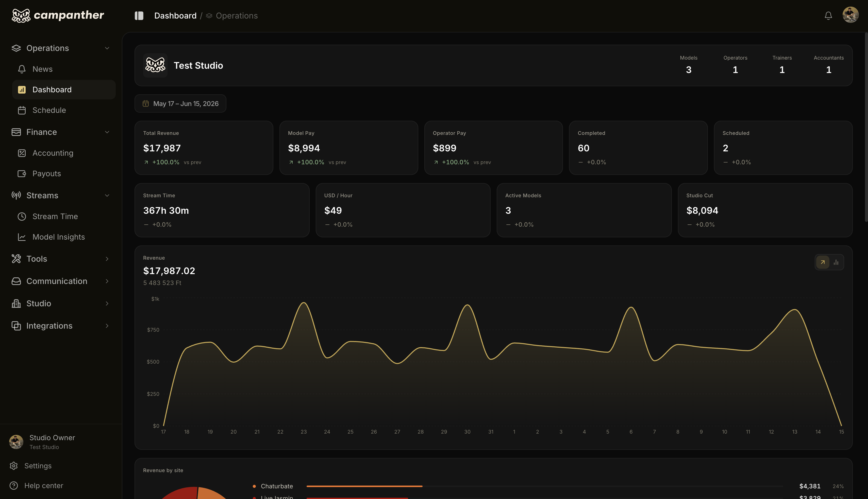Click the Accounting icon

22,153
